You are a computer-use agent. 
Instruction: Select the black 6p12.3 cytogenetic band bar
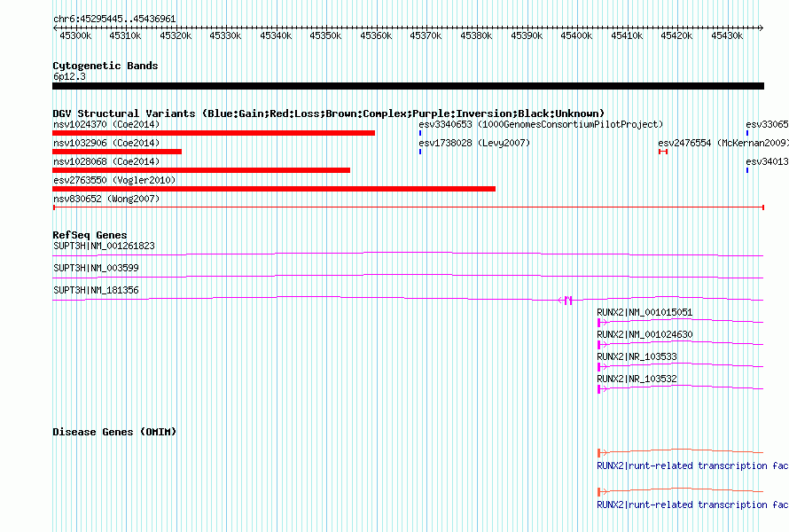pyautogui.click(x=408, y=86)
